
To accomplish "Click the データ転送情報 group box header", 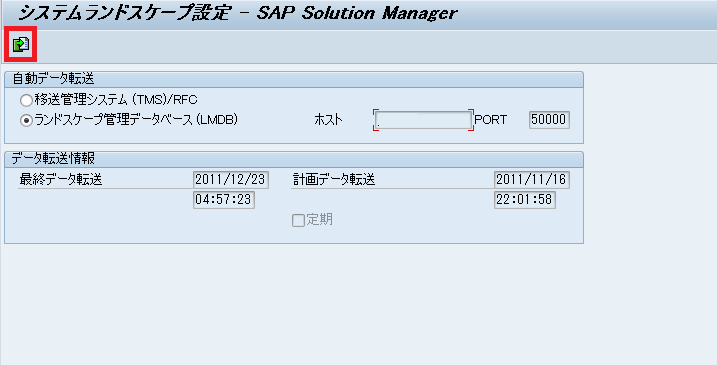I will 294,159.
